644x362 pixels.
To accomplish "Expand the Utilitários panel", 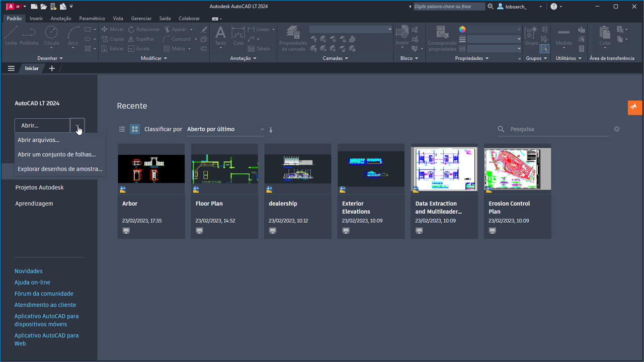I will 569,58.
